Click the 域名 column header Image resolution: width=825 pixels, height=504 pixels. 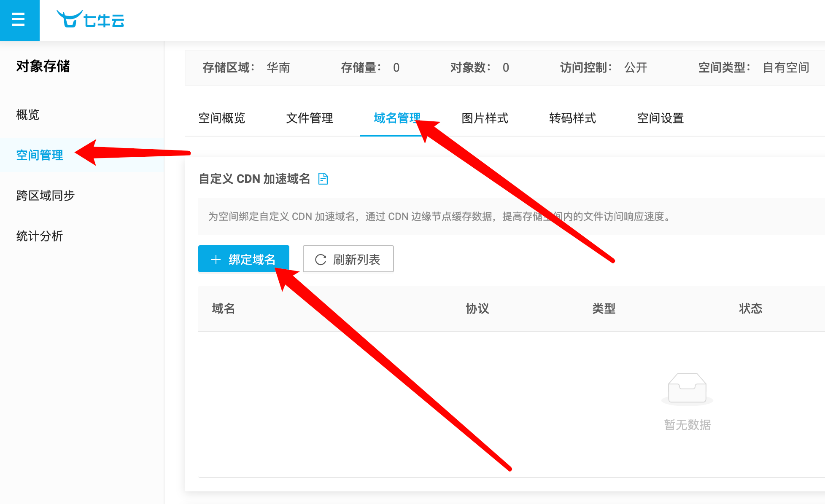click(223, 308)
